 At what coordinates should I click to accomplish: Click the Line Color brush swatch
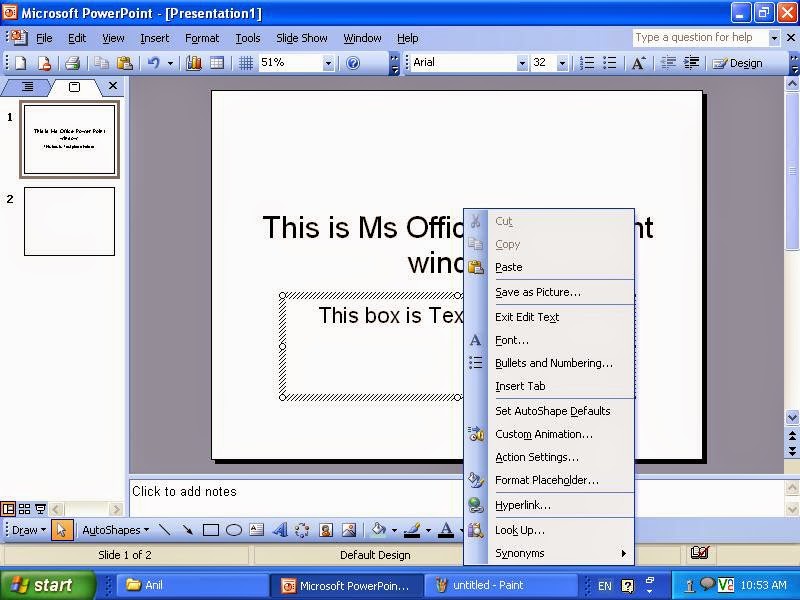pyautogui.click(x=412, y=531)
